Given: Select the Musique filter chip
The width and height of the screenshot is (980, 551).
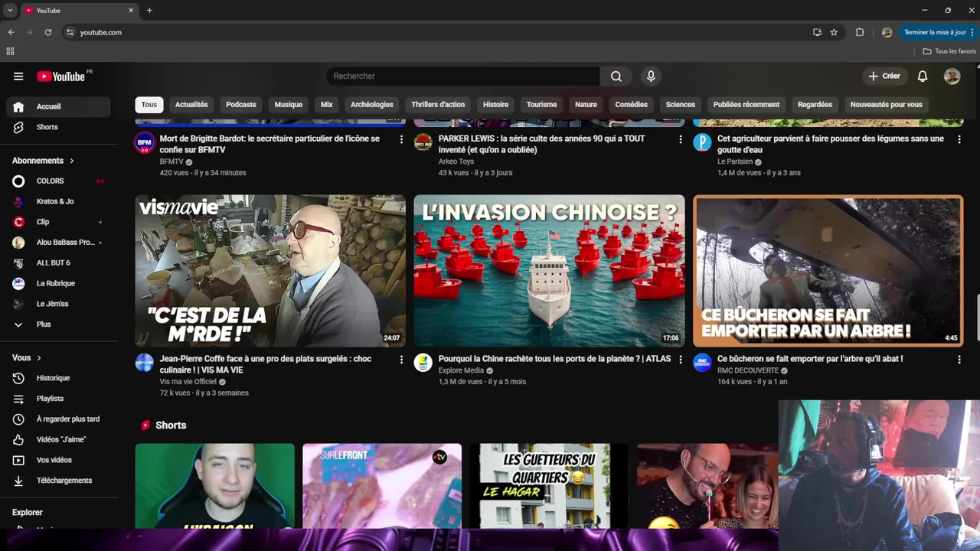Looking at the screenshot, I should coord(289,105).
